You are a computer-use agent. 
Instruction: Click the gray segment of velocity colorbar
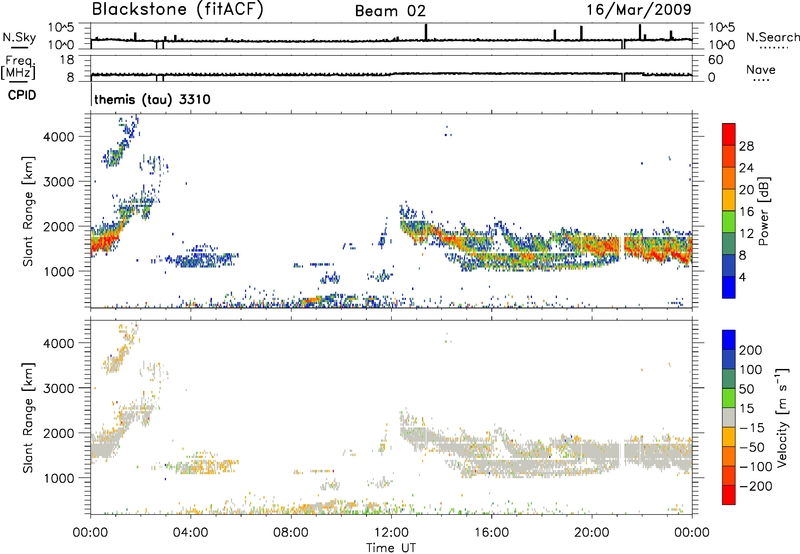point(729,418)
